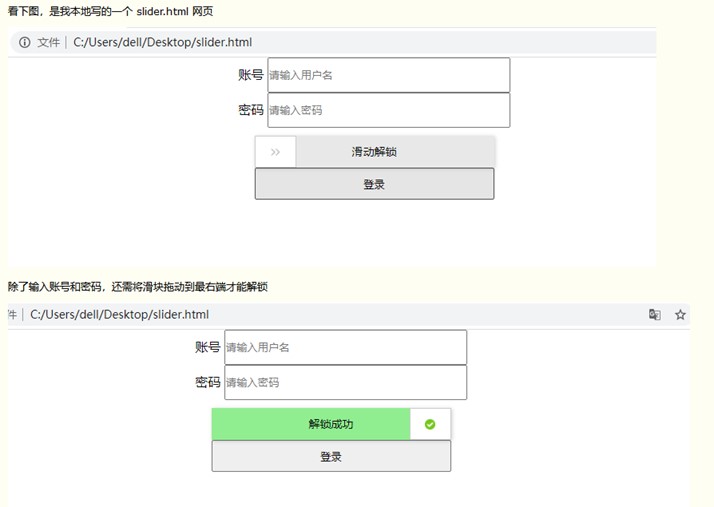Bookmark the page with the star icon

681,314
